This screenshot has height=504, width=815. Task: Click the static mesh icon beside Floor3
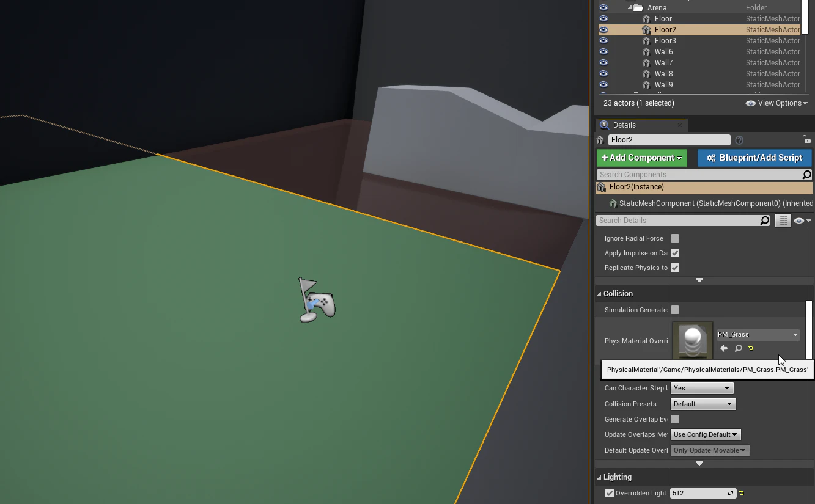[x=646, y=41]
